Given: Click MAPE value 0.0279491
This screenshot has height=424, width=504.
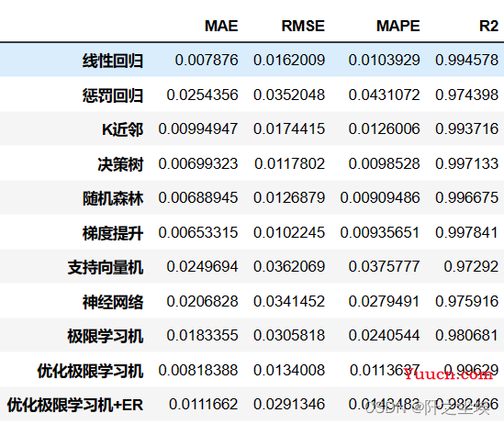Looking at the screenshot, I should coord(384,301).
